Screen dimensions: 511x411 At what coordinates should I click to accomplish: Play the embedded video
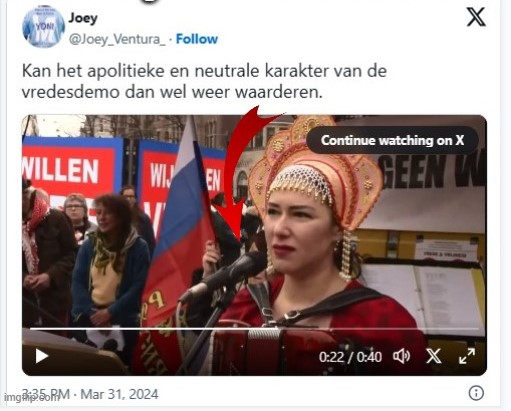point(42,356)
